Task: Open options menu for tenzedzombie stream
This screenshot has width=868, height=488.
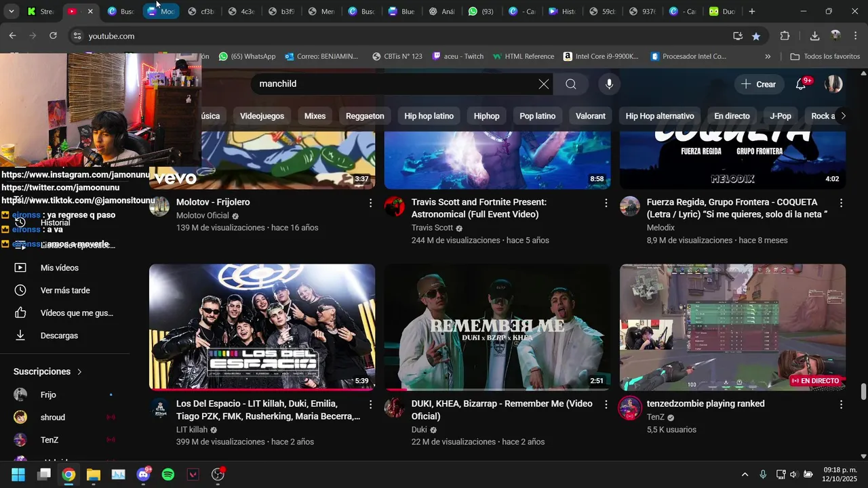Action: 841,404
